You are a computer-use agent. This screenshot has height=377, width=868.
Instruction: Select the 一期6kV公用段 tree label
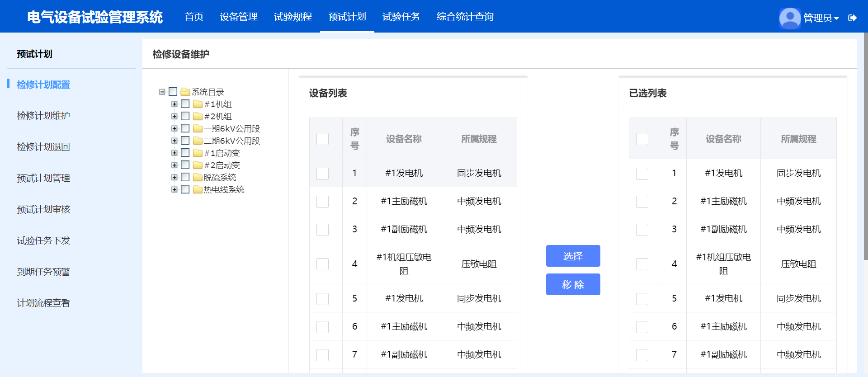click(x=231, y=128)
